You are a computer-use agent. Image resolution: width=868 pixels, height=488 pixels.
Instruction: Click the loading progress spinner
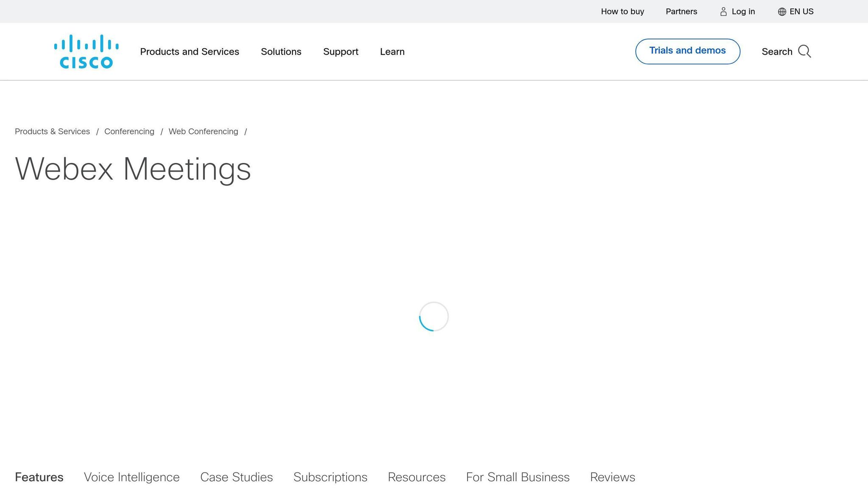[x=434, y=316]
